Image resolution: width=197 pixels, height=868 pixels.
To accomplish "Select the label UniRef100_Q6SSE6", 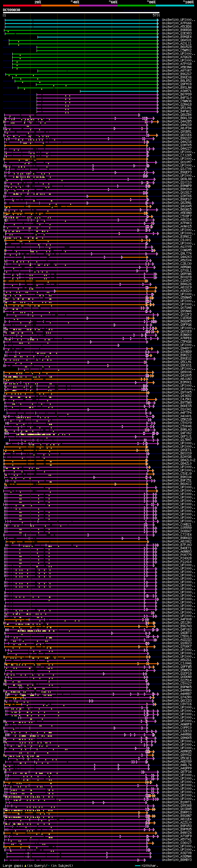I will pos(177,135).
